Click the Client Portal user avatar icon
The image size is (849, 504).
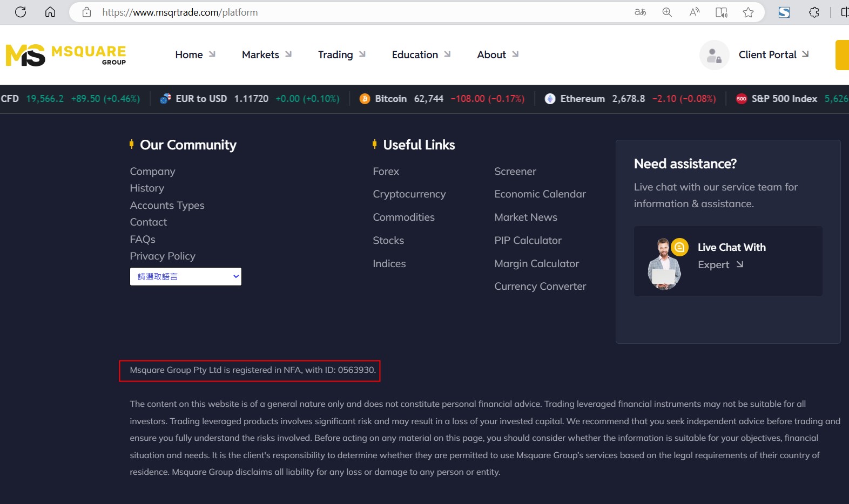[x=714, y=55]
